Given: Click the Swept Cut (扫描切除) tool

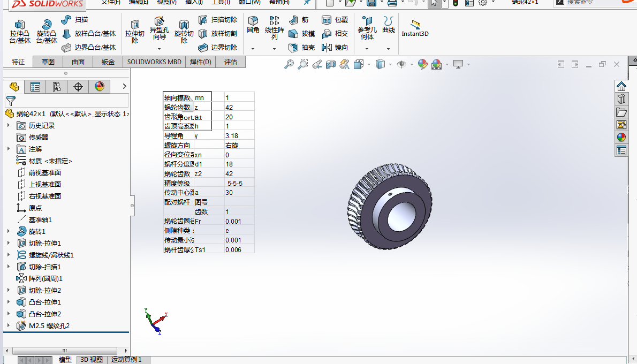Looking at the screenshot, I should point(218,19).
